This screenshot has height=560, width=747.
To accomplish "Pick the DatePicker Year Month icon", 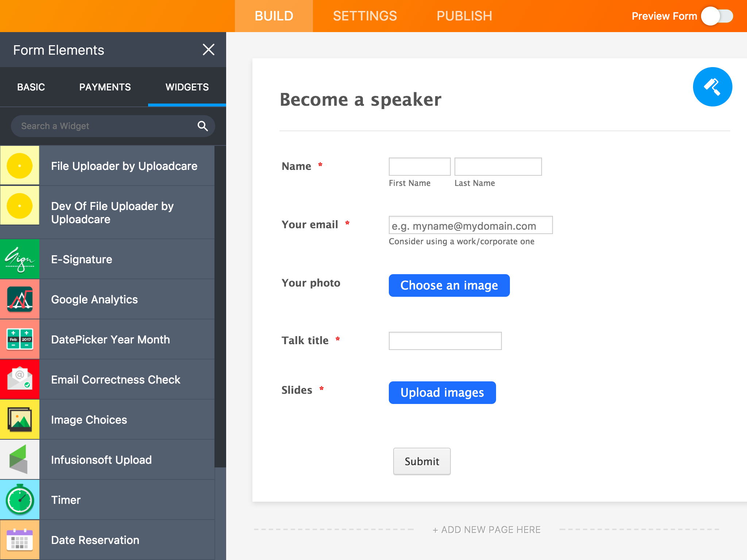I will [20, 339].
